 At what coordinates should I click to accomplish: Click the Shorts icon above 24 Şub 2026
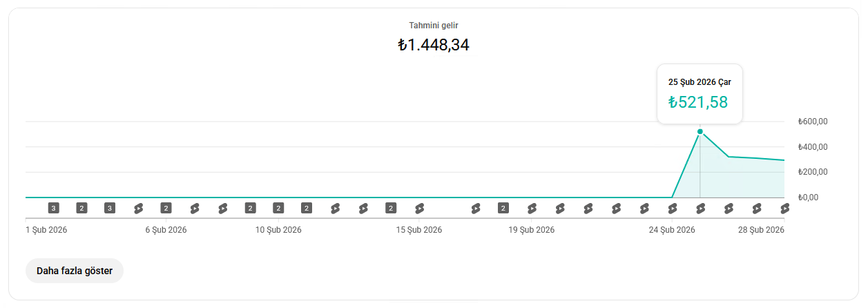click(x=672, y=208)
